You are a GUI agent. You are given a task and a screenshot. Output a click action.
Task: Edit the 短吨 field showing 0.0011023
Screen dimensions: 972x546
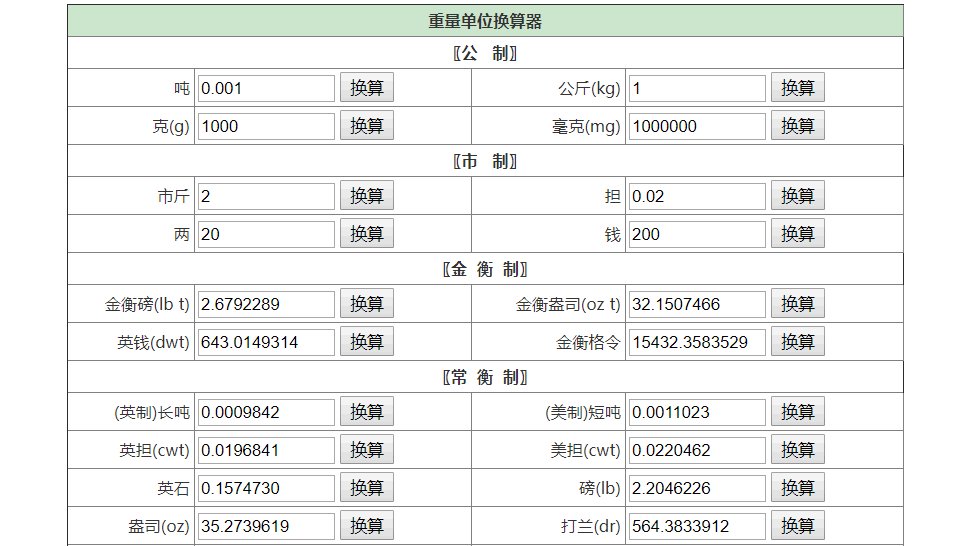(697, 412)
